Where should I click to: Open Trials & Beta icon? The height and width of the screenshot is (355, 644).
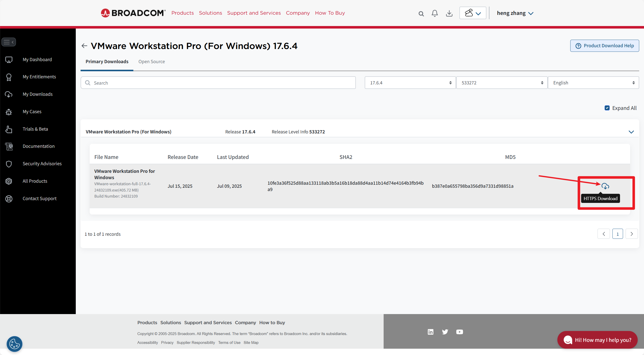(9, 129)
